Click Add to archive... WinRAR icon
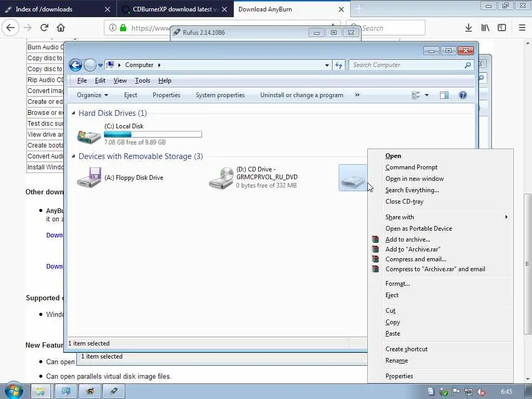Screen dimensions: 532x399 click(x=375, y=239)
